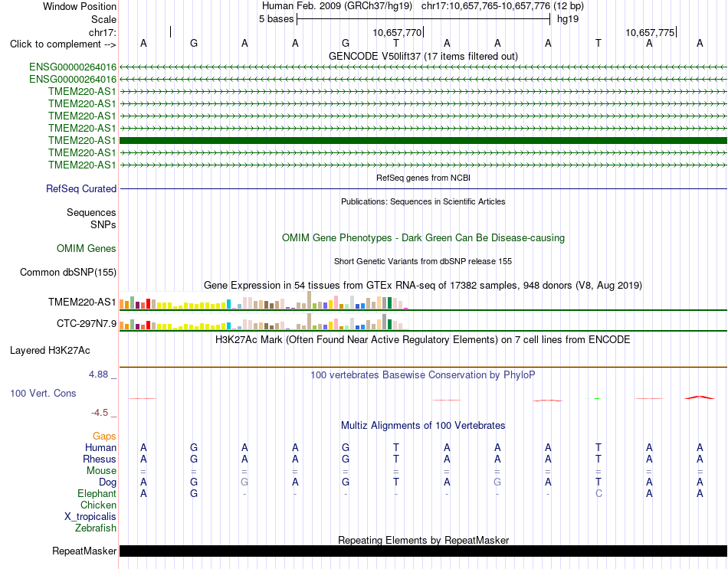Screen dimensions: 728x569
Task: Click the 10,657,770 position marker
Action: [398, 32]
